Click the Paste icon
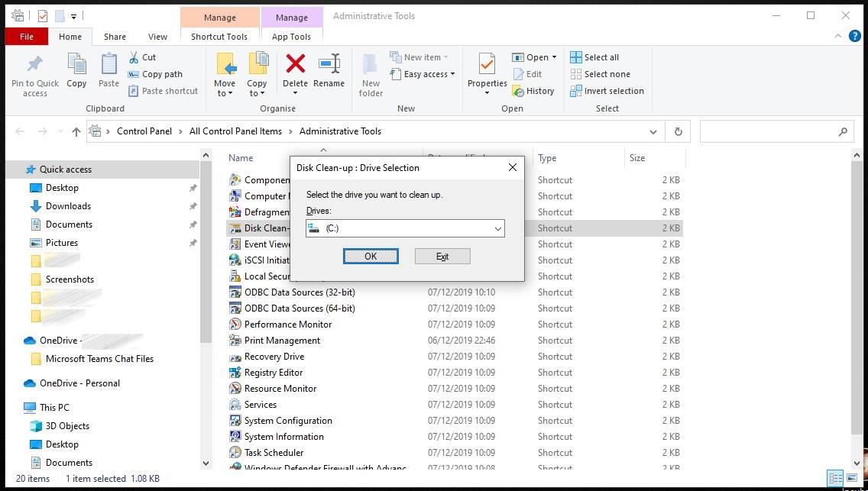This screenshot has width=868, height=491. (x=108, y=73)
